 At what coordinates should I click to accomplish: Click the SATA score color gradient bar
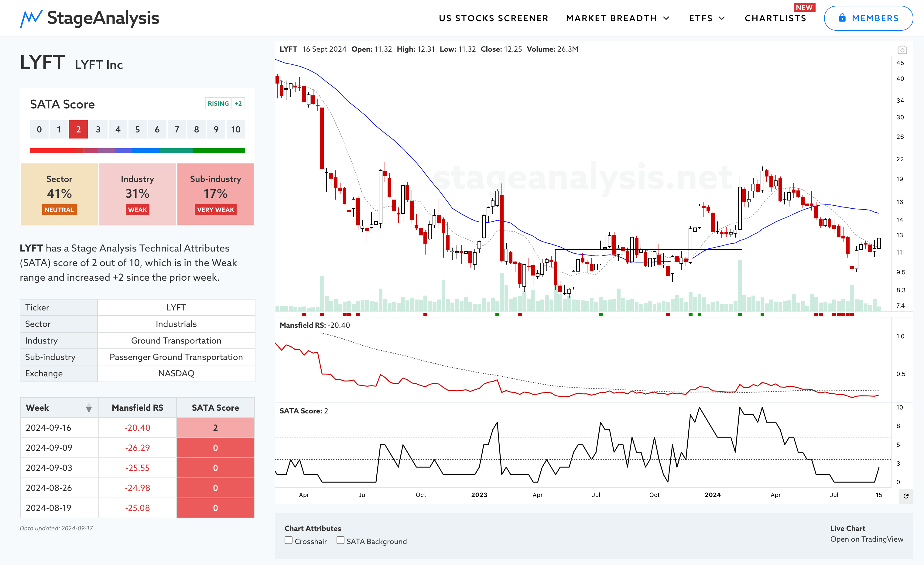tap(137, 150)
